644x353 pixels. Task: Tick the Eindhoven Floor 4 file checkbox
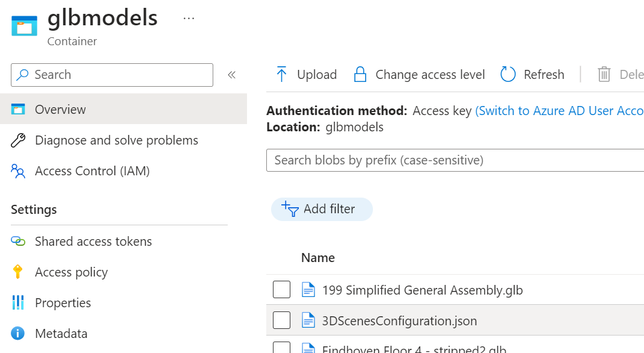click(x=281, y=348)
